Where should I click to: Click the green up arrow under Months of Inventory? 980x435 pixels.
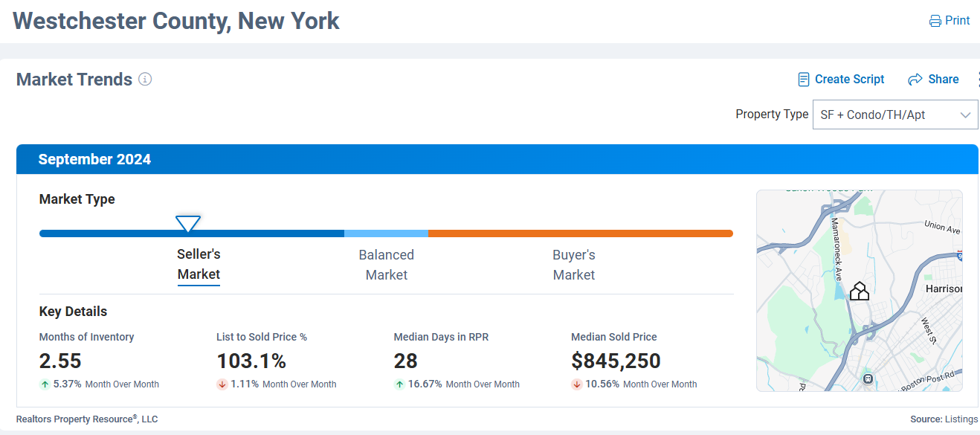point(45,384)
